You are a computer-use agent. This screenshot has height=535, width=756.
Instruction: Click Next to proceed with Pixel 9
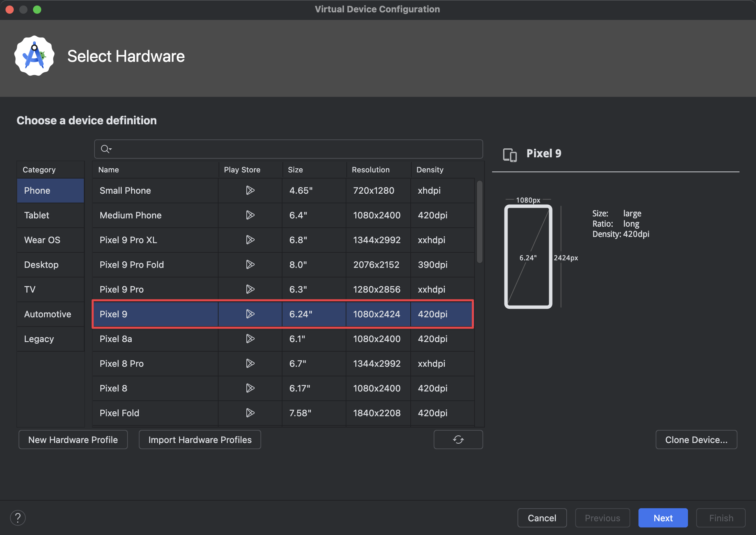pyautogui.click(x=663, y=517)
